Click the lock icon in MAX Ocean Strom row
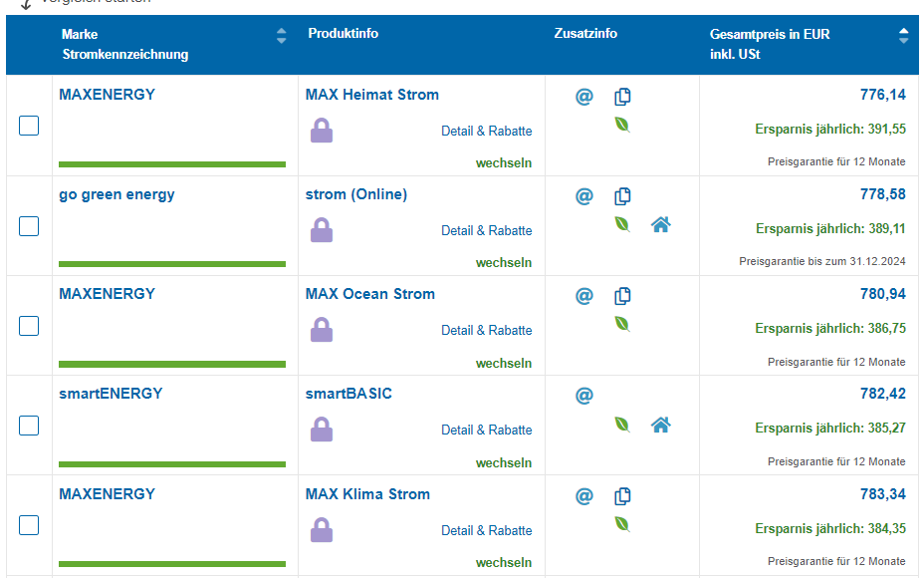 pos(322,330)
